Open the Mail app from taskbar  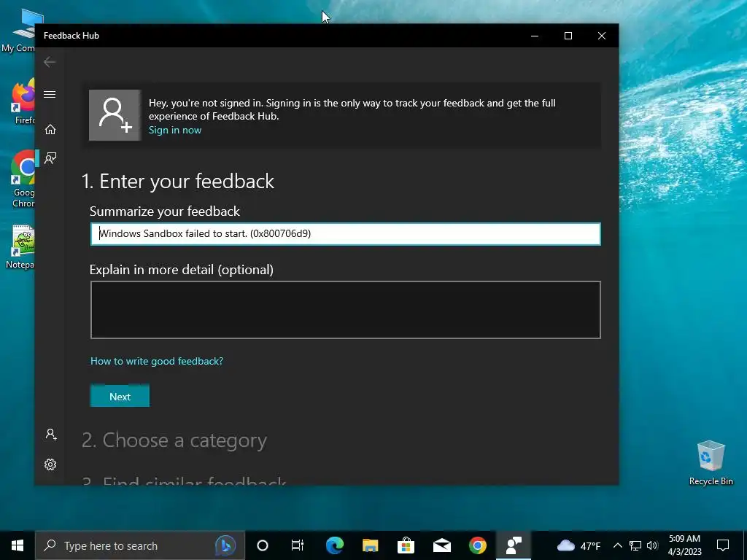point(441,545)
